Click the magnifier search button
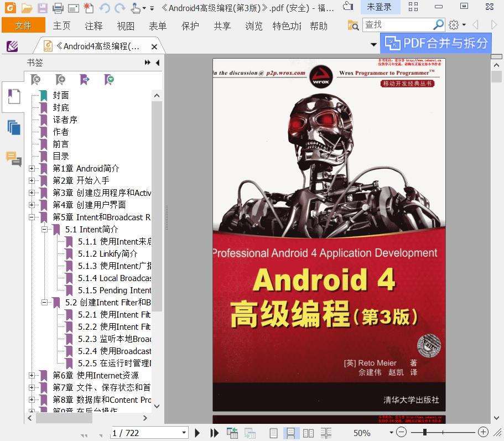 point(438,25)
